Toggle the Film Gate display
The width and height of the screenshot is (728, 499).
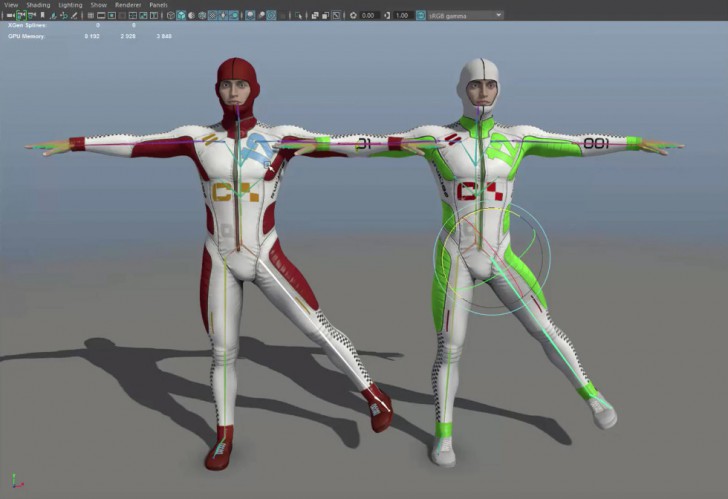[101, 15]
